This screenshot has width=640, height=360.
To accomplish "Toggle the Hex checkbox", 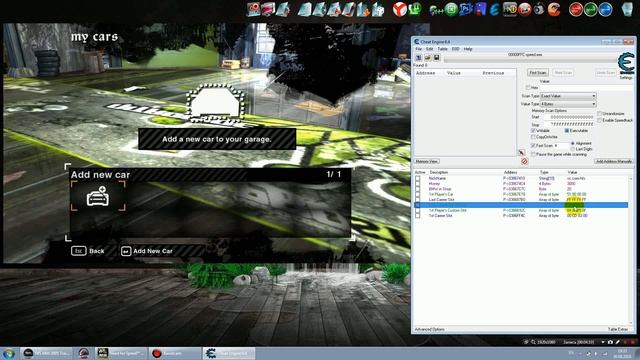I will (x=528, y=87).
